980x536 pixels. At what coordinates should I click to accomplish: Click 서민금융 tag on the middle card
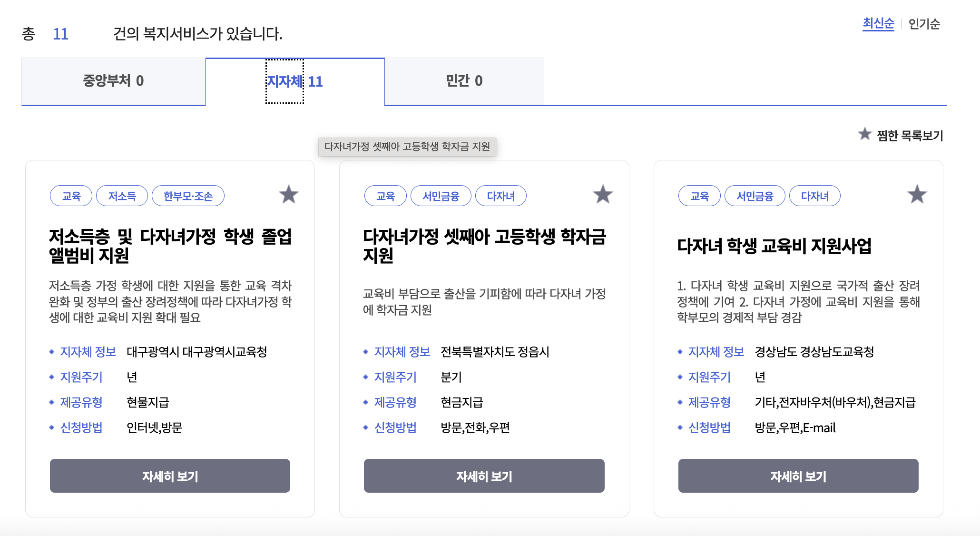[x=441, y=196]
